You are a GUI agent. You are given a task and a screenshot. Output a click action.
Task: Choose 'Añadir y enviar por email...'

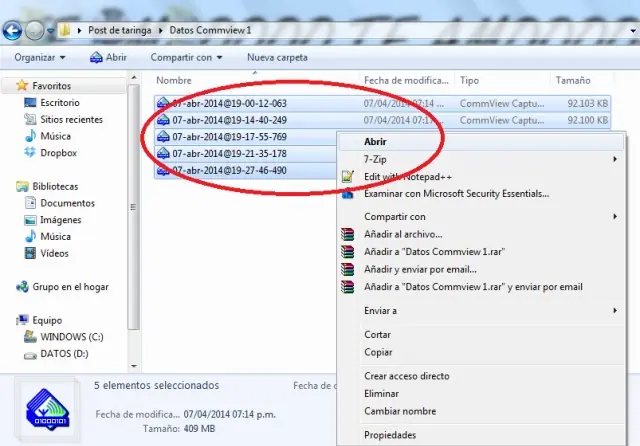pos(482,269)
